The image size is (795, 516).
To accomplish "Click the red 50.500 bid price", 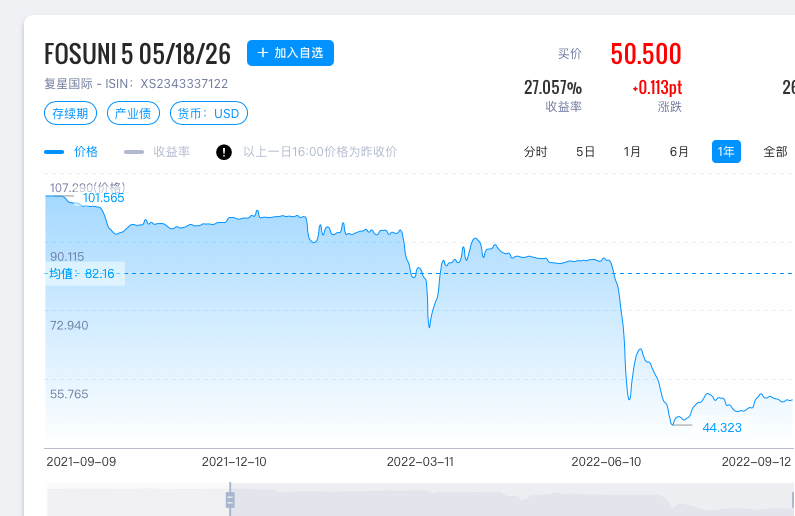I will (645, 54).
